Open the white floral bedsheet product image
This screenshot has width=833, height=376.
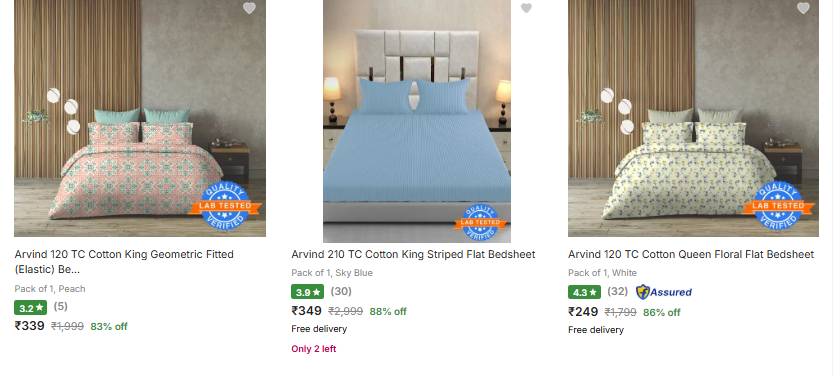point(693,118)
